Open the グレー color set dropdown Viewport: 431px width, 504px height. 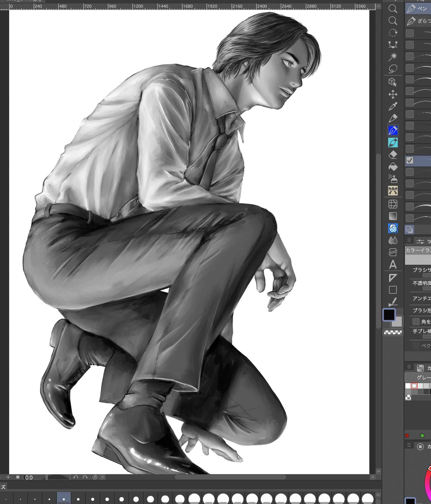419,377
